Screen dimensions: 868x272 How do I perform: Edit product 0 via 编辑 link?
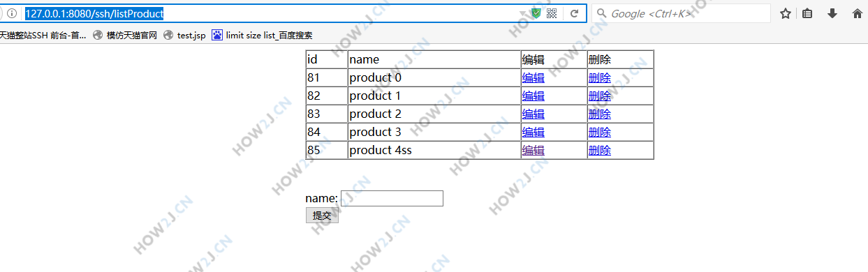(534, 78)
